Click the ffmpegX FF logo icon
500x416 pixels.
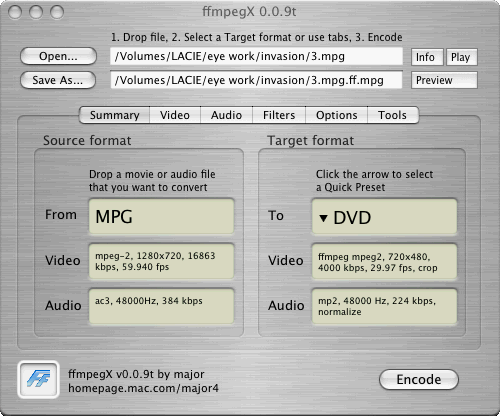pyautogui.click(x=38, y=379)
